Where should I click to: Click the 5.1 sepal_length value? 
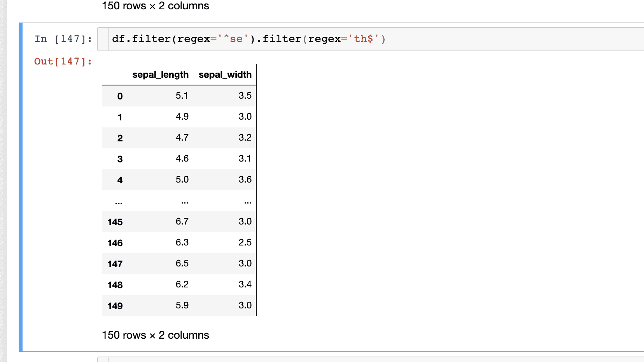[182, 96]
